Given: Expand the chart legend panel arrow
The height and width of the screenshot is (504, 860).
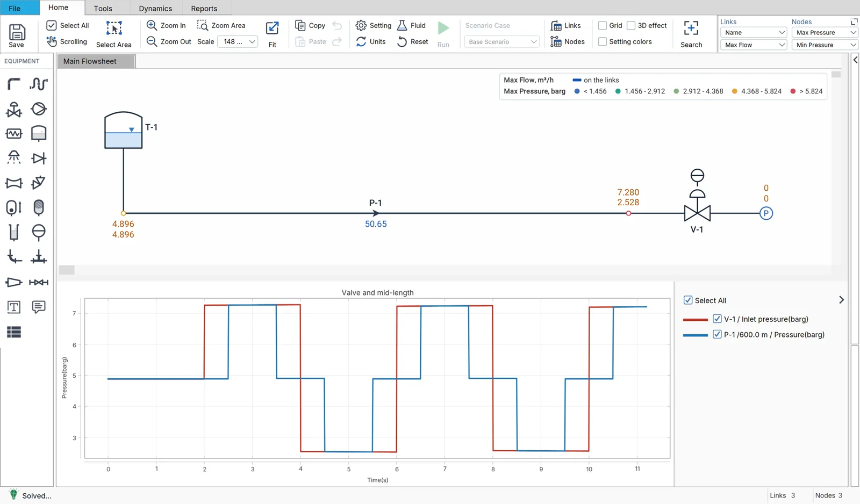Looking at the screenshot, I should [841, 300].
